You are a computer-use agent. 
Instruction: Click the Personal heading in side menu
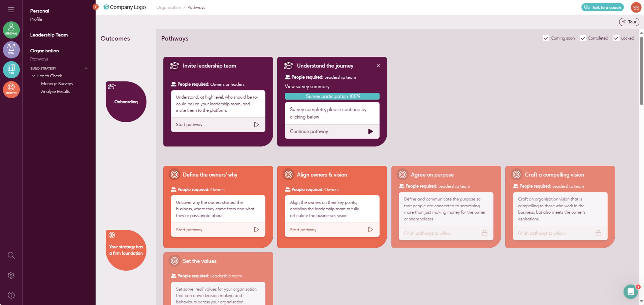click(40, 11)
